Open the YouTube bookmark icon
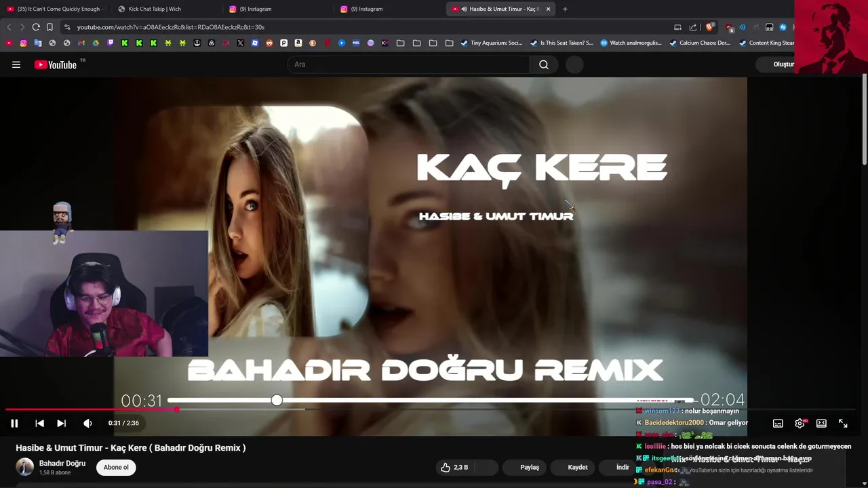Screen dimensions: 868x488 click(9, 43)
